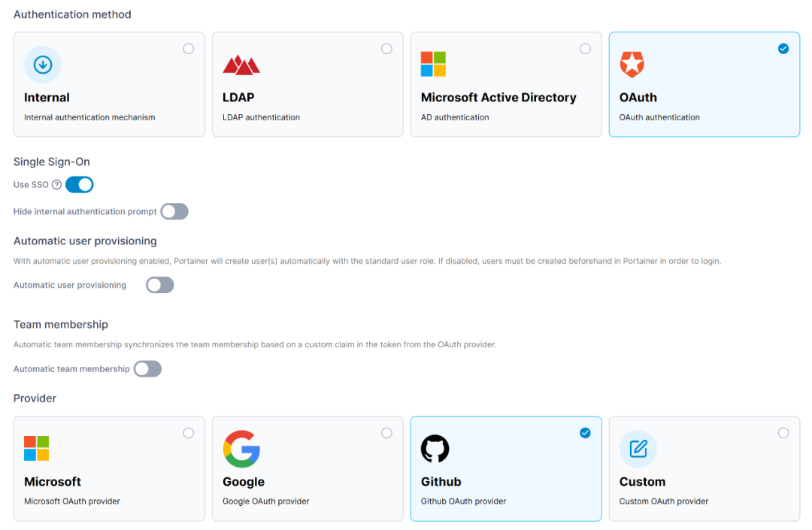Click the Internal authentication download-arrow icon

coord(43,65)
